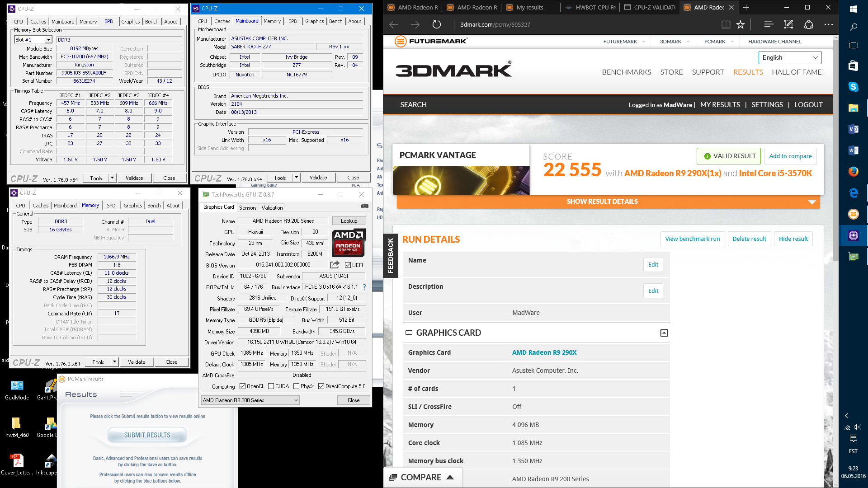Expand the Compare panel arrow
Viewport: 868px width, 488px height.
450,477
